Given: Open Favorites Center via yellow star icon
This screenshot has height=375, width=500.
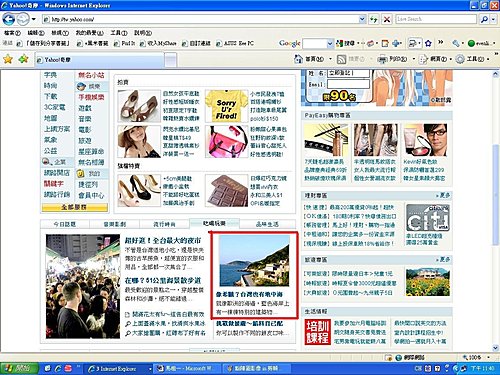Looking at the screenshot, I should click(8, 60).
